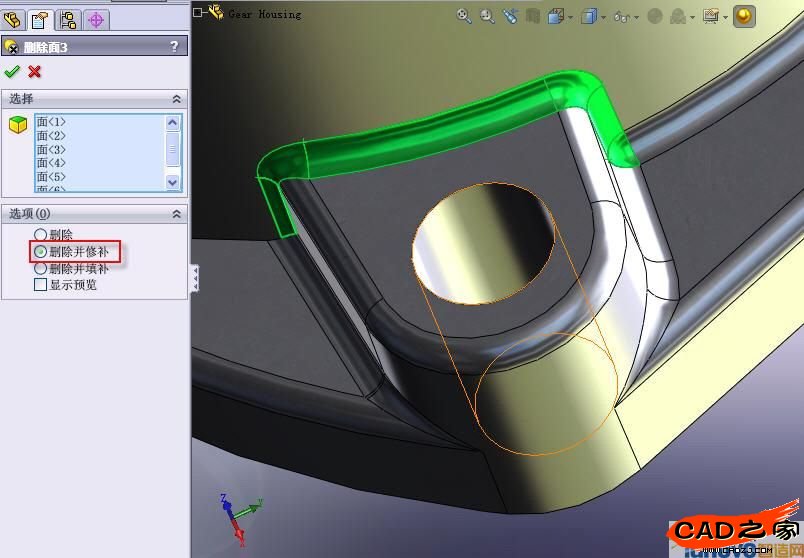Image resolution: width=804 pixels, height=558 pixels.
Task: Click the Zoom to Area magnifier icon
Action: (x=487, y=15)
